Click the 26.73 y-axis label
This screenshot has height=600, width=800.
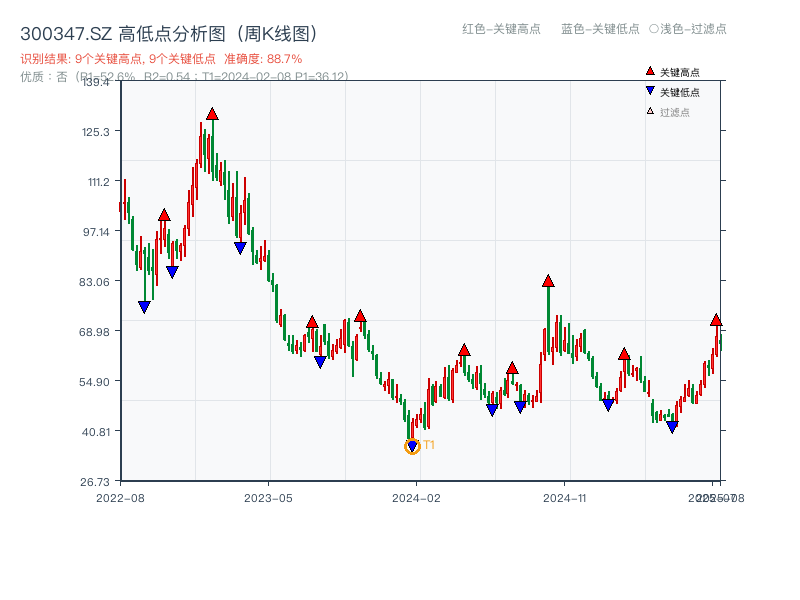(x=95, y=482)
